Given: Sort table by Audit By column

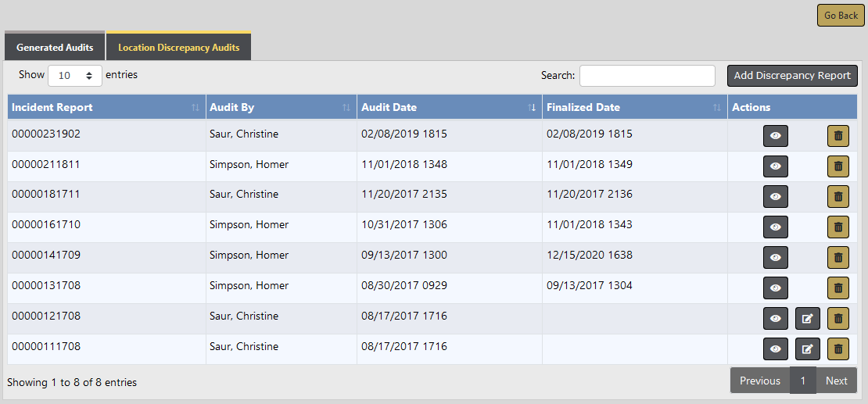Looking at the screenshot, I should pos(281,108).
